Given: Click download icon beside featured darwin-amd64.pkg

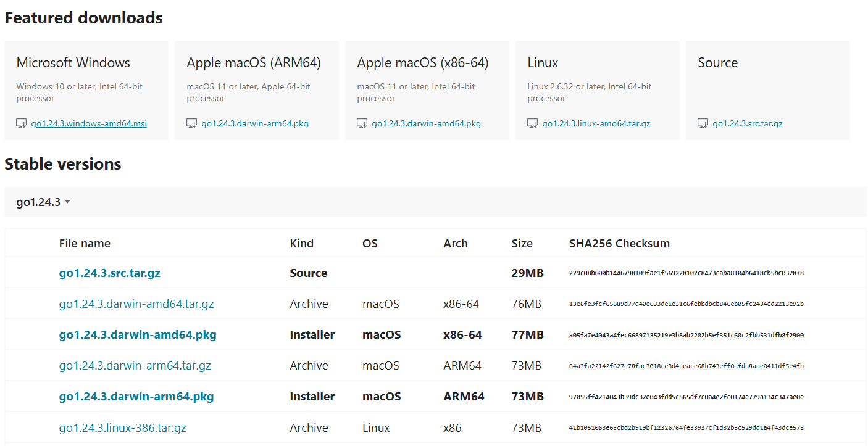Looking at the screenshot, I should (362, 123).
